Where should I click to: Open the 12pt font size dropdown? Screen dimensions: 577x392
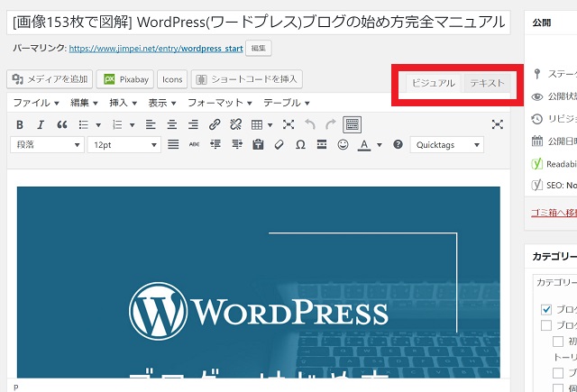(x=124, y=145)
